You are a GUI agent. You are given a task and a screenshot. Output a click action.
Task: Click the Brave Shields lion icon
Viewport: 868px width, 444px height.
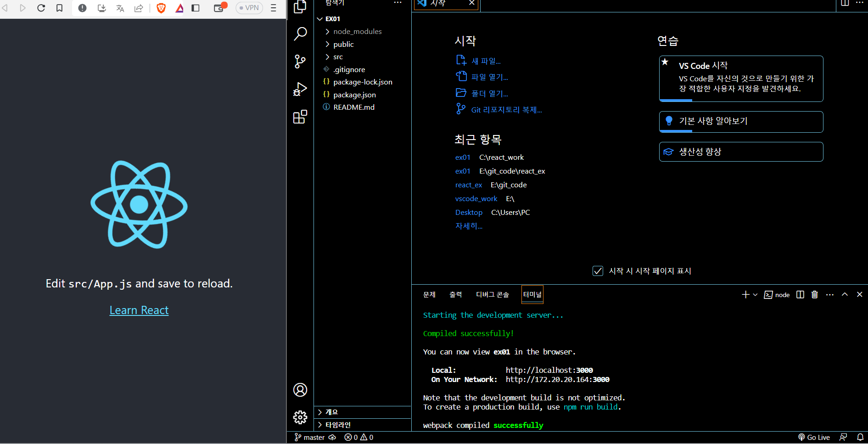pyautogui.click(x=161, y=8)
